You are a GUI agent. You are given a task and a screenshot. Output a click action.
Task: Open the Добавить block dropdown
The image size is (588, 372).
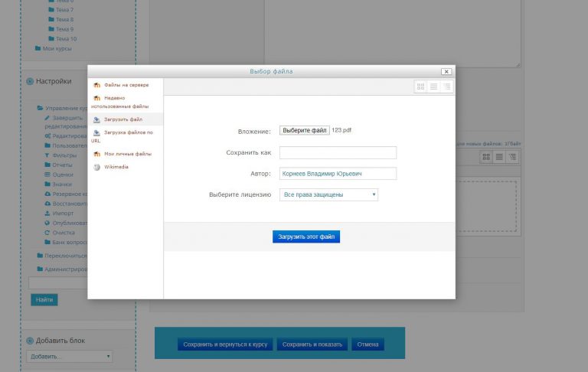click(69, 357)
